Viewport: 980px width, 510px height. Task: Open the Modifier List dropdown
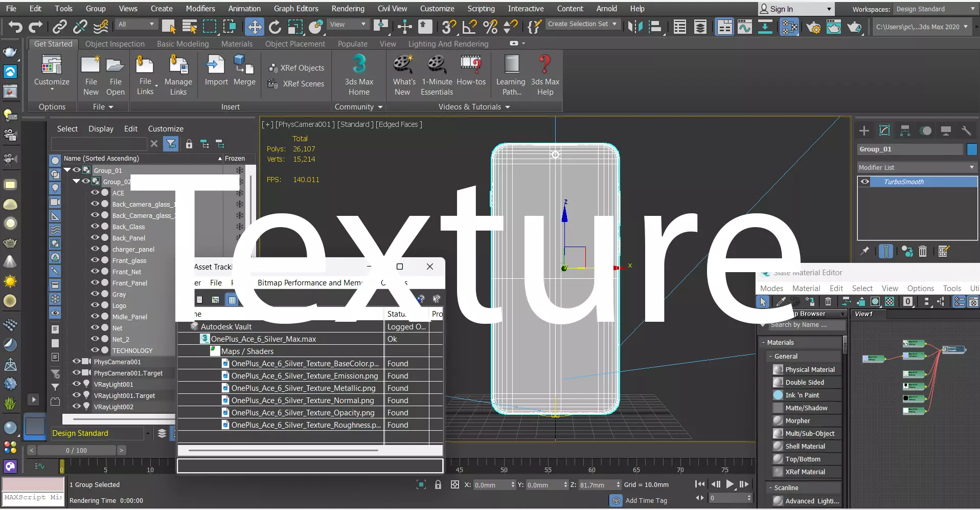coord(917,167)
